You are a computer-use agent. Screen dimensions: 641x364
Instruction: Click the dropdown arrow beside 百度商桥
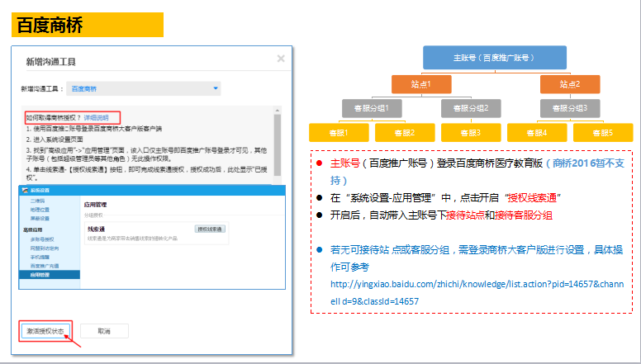click(x=216, y=88)
